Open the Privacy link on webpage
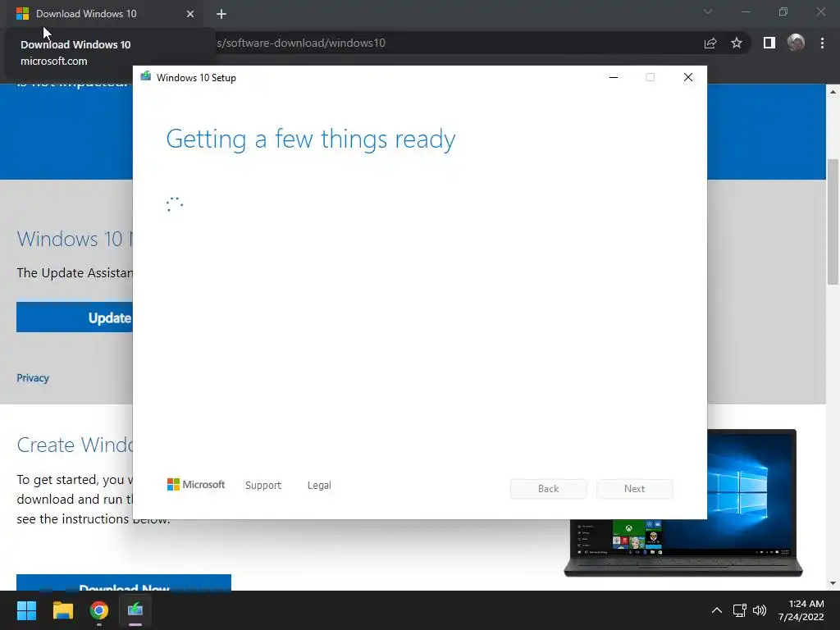The height and width of the screenshot is (630, 840). tap(33, 378)
